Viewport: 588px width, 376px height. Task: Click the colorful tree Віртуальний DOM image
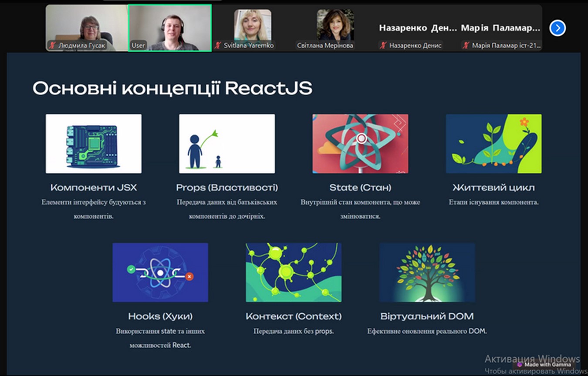pos(427,272)
